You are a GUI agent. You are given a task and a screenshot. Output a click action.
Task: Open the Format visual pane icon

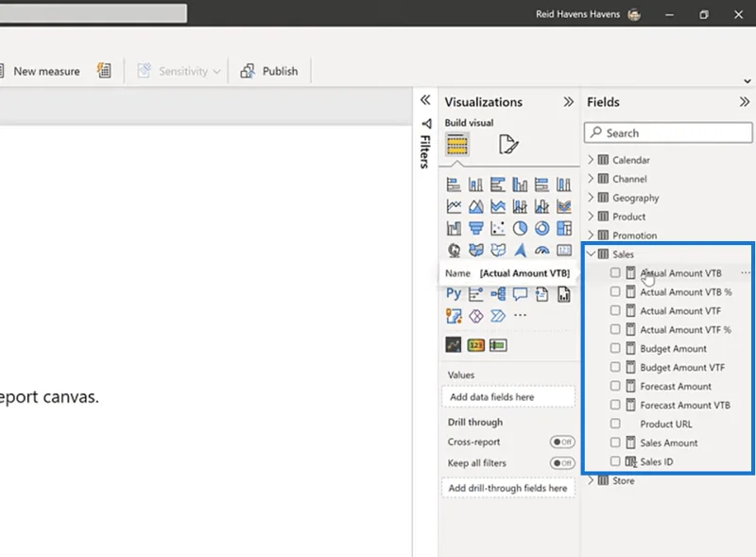(508, 145)
